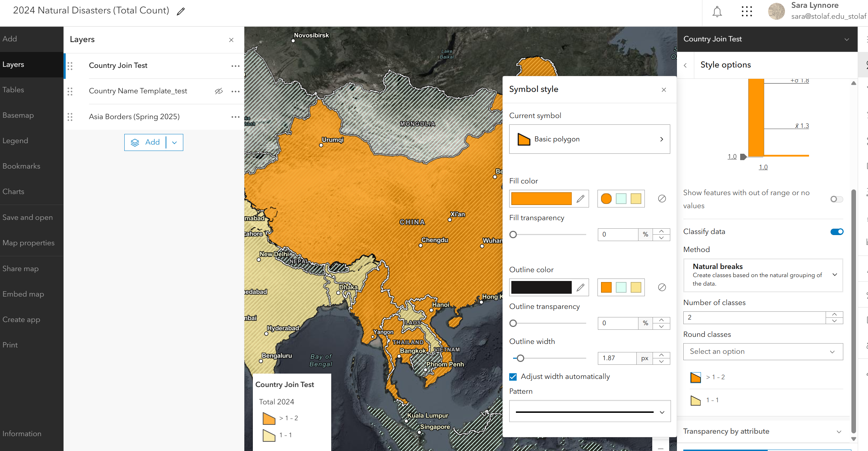868x451 pixels.
Task: Show the hidden Country Name Template_test layer
Action: (x=219, y=91)
